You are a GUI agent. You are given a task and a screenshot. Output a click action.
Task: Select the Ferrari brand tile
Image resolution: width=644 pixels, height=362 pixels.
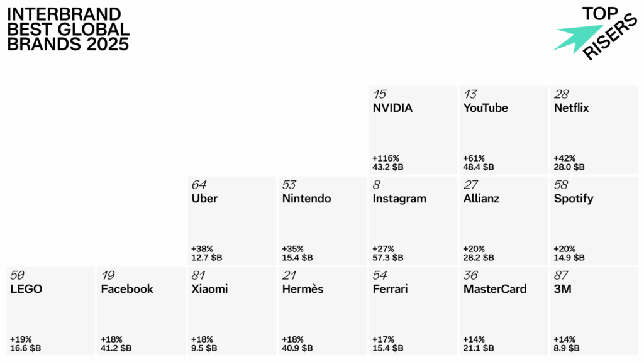click(413, 311)
